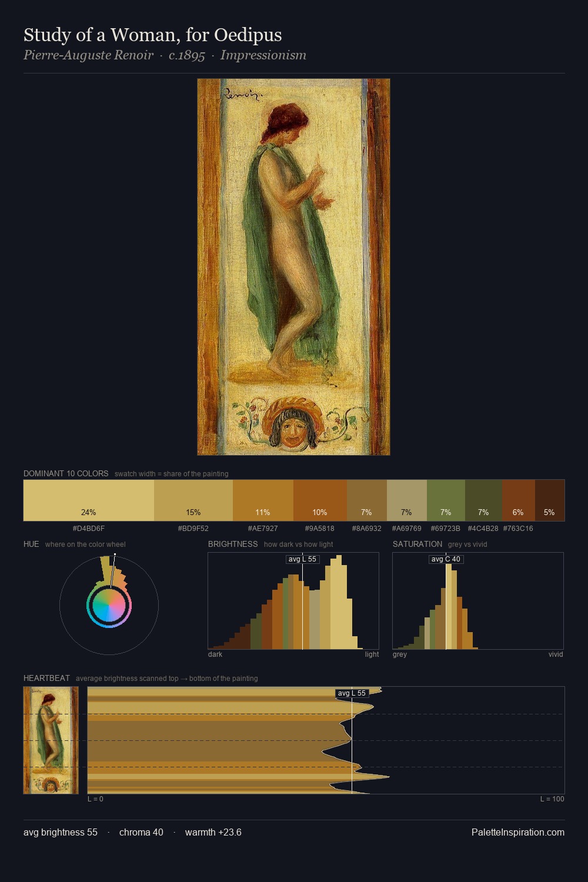The width and height of the screenshot is (588, 882).
Task: Click 'warmth +23.6' in the footer
Action: [213, 832]
